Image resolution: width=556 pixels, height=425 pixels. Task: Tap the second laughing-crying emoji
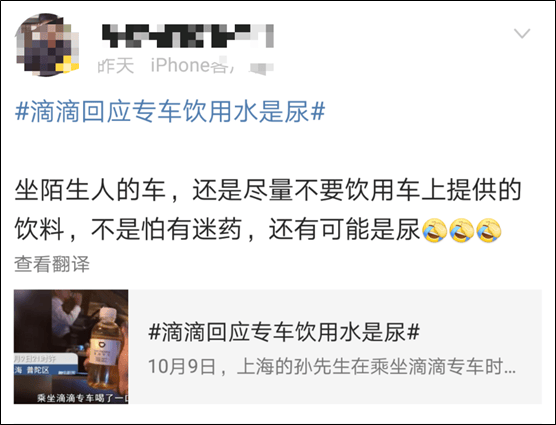tap(462, 230)
